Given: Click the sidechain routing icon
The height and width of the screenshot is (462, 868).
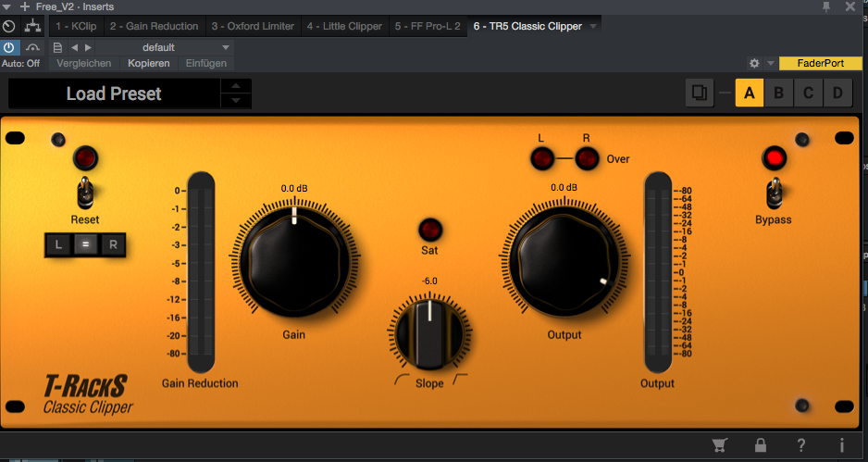Looking at the screenshot, I should (32, 26).
